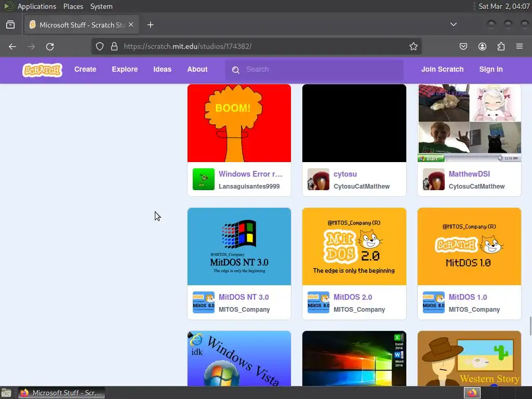The width and height of the screenshot is (532, 399).
Task: Bookmark this page with the star icon
Action: point(413,46)
